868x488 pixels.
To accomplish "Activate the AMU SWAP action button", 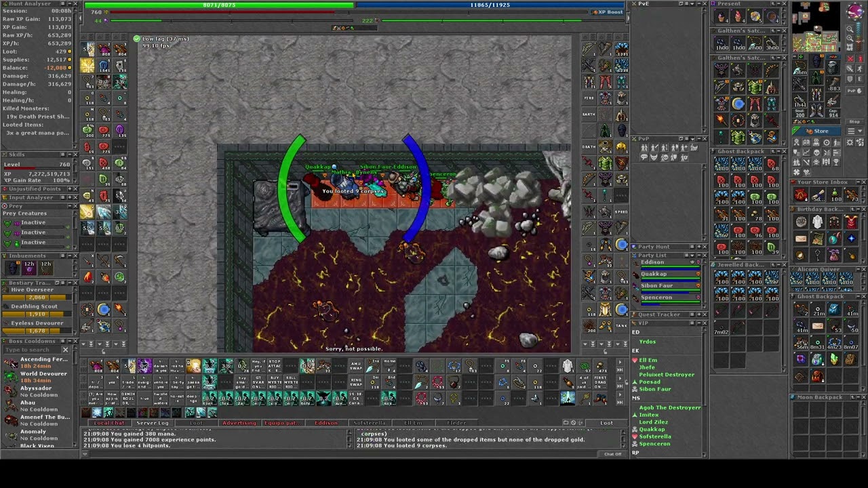I will point(355,367).
